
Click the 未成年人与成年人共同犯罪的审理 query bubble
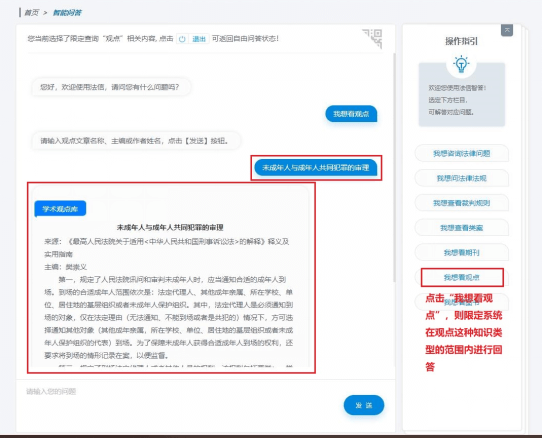pyautogui.click(x=316, y=168)
